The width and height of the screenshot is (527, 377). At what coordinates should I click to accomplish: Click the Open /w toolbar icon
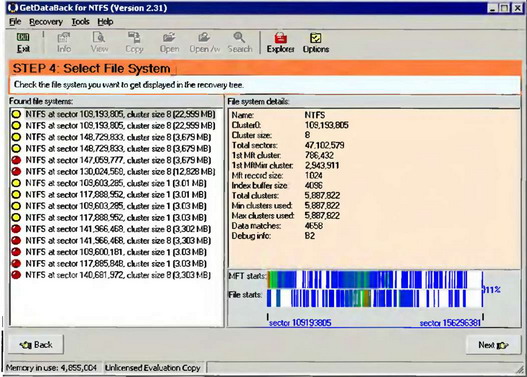[x=204, y=43]
